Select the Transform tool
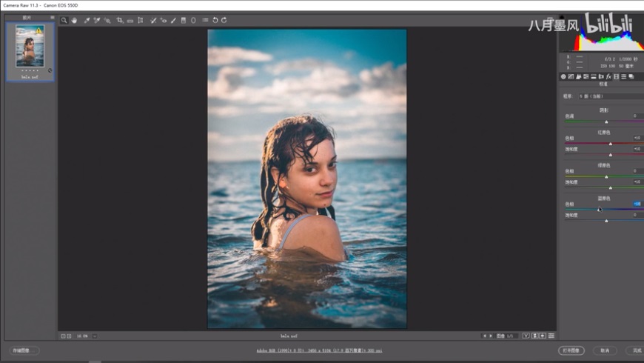This screenshot has height=363, width=644. coord(141,20)
